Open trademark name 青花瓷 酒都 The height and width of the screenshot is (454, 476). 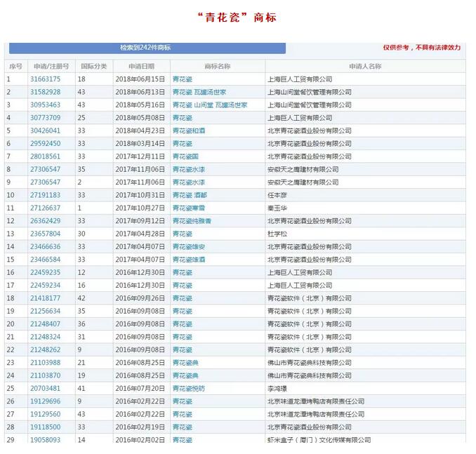tap(190, 195)
